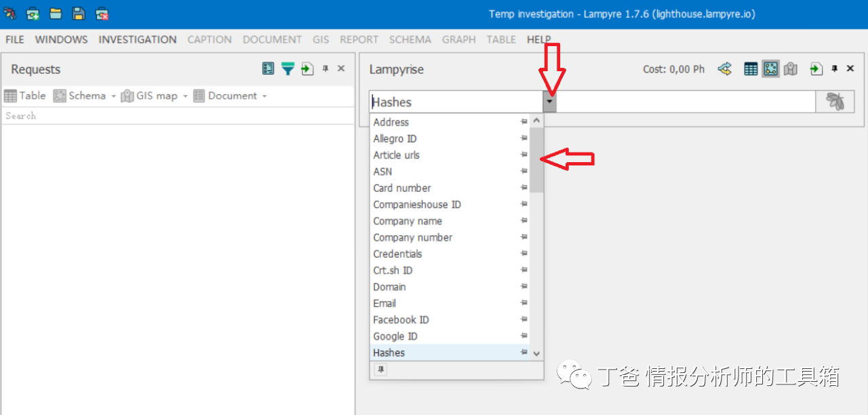Pin the Email entry in type list
The height and width of the screenshot is (415, 868).
(524, 303)
